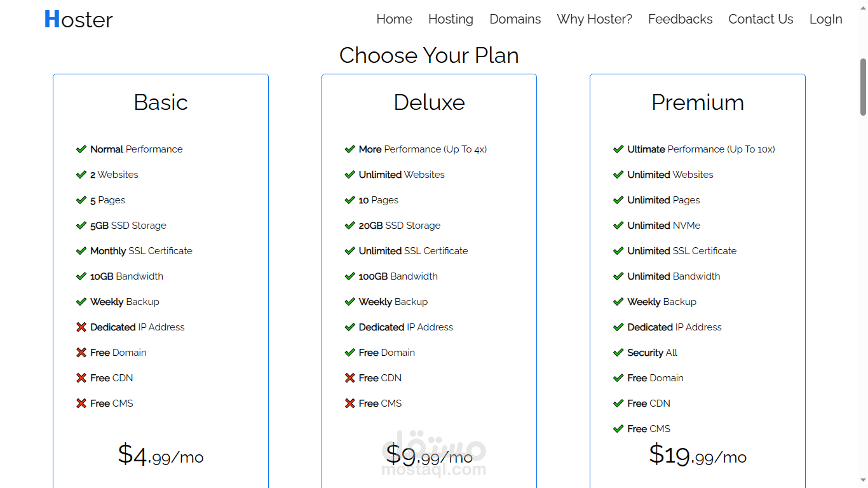Click green check beside Premium Unlimited NVMe

(x=618, y=226)
